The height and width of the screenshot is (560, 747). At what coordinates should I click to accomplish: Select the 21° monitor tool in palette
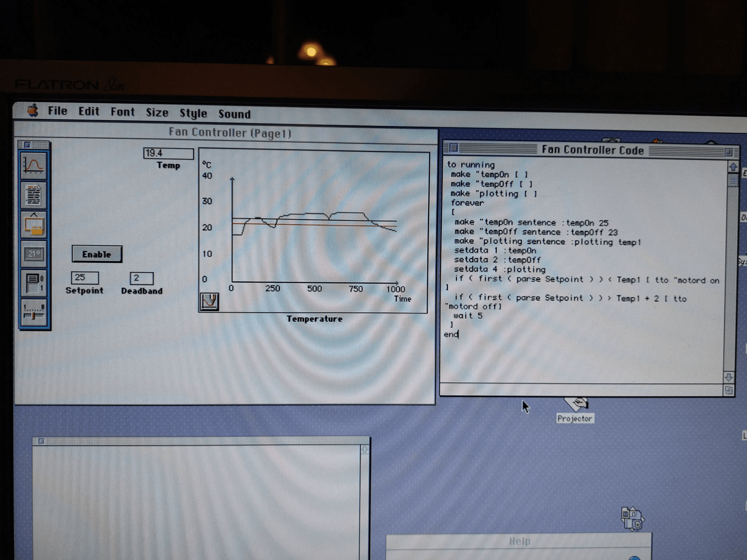tap(34, 254)
